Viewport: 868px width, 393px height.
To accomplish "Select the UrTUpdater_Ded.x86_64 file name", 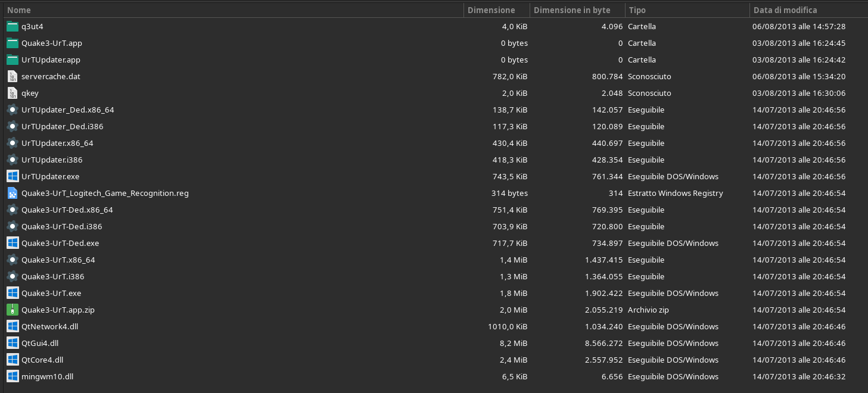I will (67, 110).
